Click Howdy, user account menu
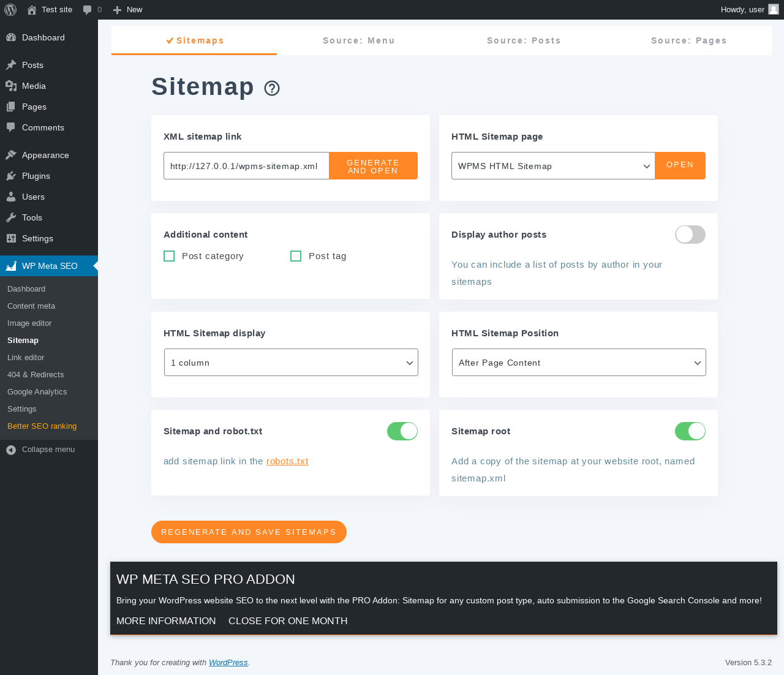 coord(750,10)
